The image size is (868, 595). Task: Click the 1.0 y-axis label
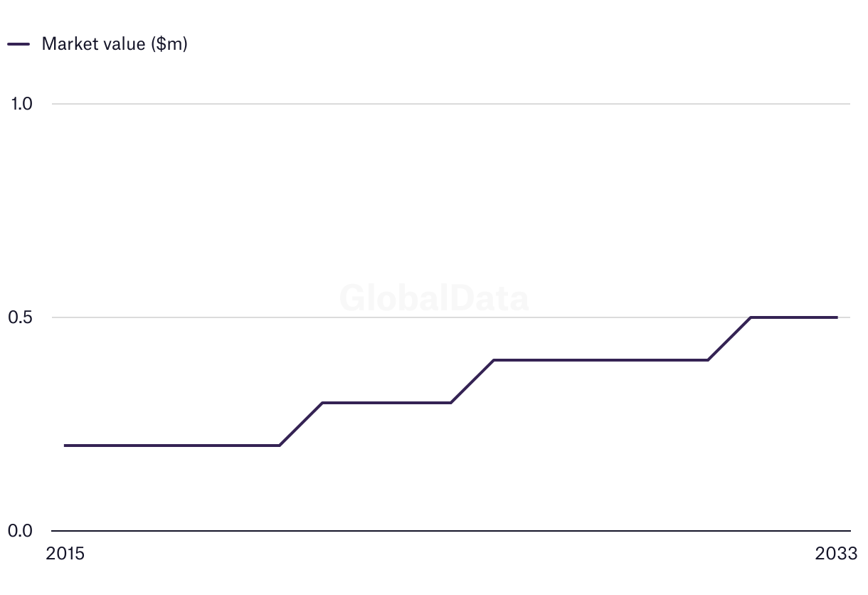22,104
